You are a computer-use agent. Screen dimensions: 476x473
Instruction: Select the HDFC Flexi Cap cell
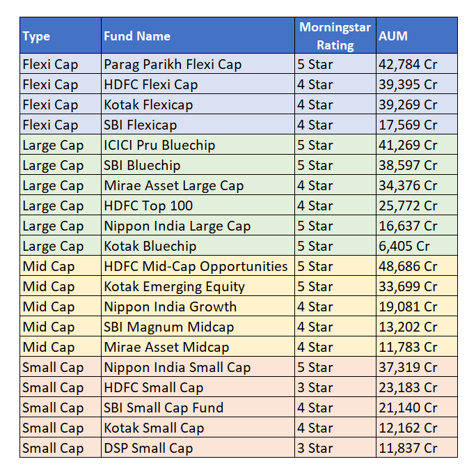click(x=151, y=84)
